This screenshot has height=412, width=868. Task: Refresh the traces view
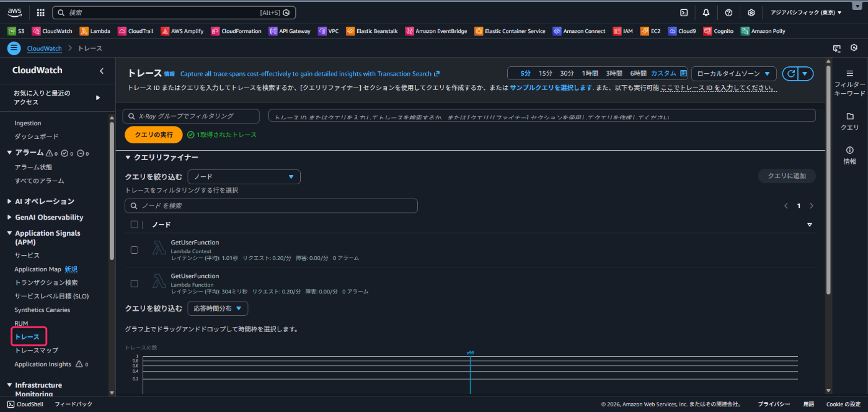pyautogui.click(x=790, y=74)
